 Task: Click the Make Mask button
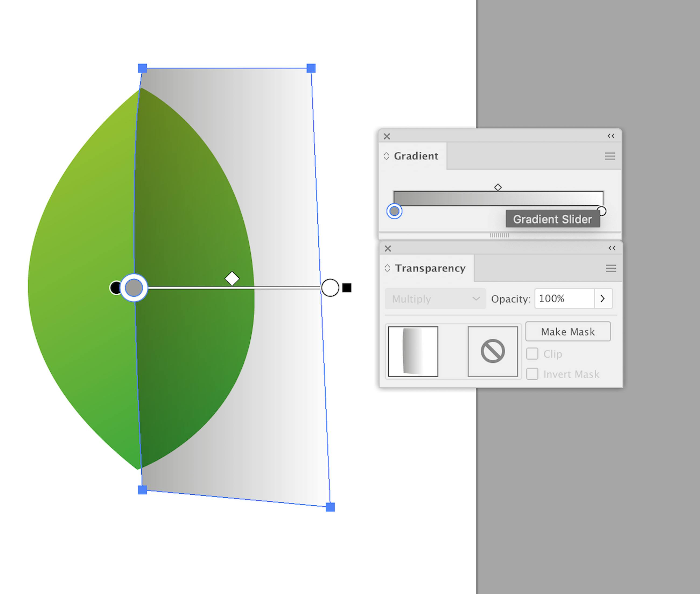click(x=568, y=331)
